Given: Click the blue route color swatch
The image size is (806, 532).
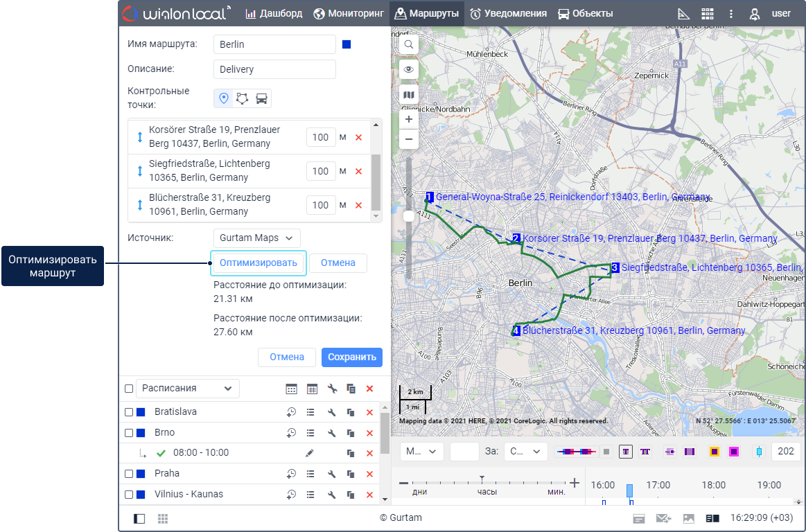Looking at the screenshot, I should pos(347,44).
